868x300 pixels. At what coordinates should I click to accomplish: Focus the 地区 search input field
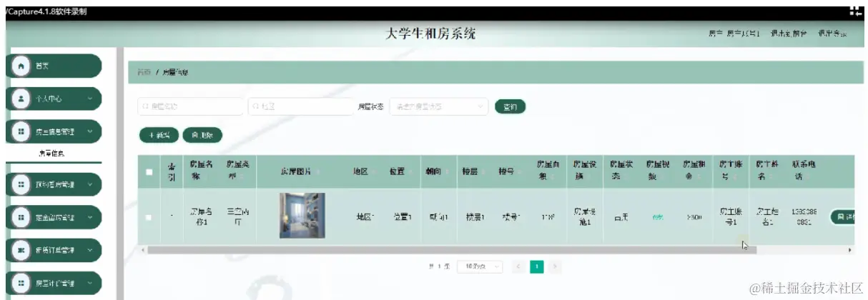[300, 106]
